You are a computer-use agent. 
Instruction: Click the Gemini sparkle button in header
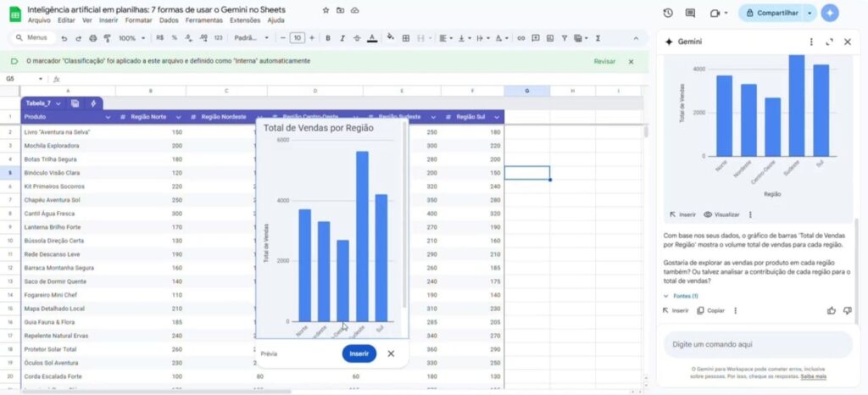(829, 13)
